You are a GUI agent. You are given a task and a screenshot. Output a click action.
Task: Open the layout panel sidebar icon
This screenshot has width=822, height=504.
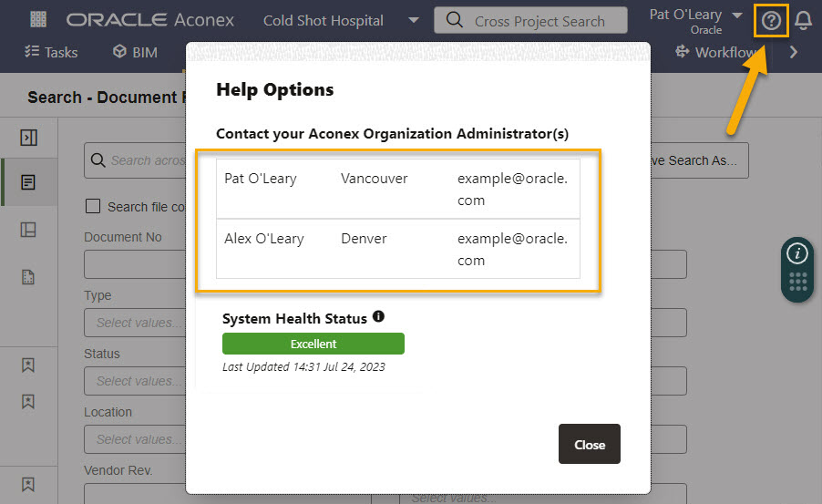[x=28, y=230]
